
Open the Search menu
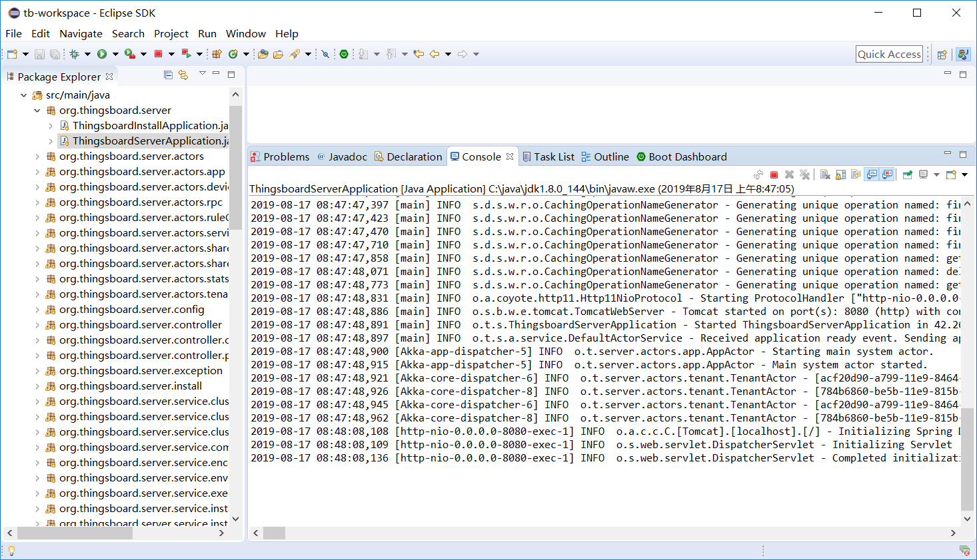[128, 33]
